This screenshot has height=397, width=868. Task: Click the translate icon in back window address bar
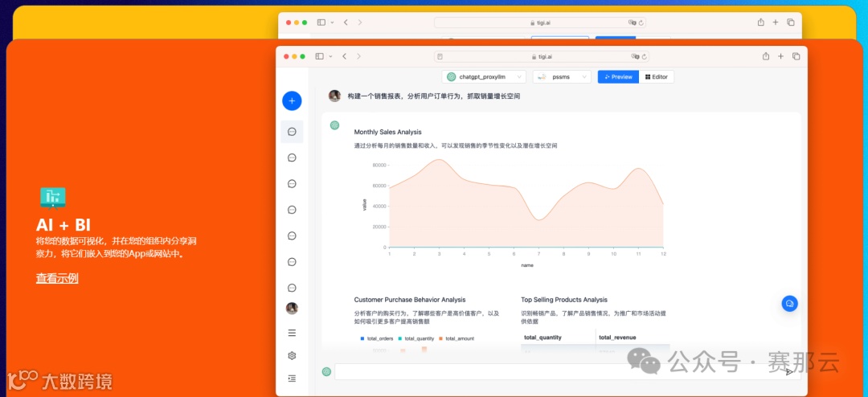point(633,23)
